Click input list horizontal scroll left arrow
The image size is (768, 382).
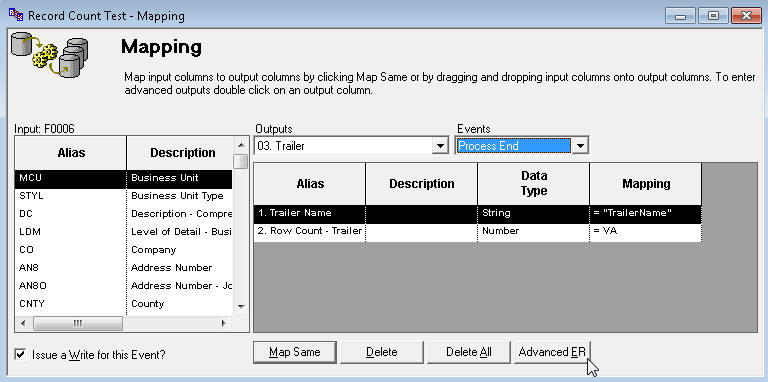pyautogui.click(x=23, y=323)
